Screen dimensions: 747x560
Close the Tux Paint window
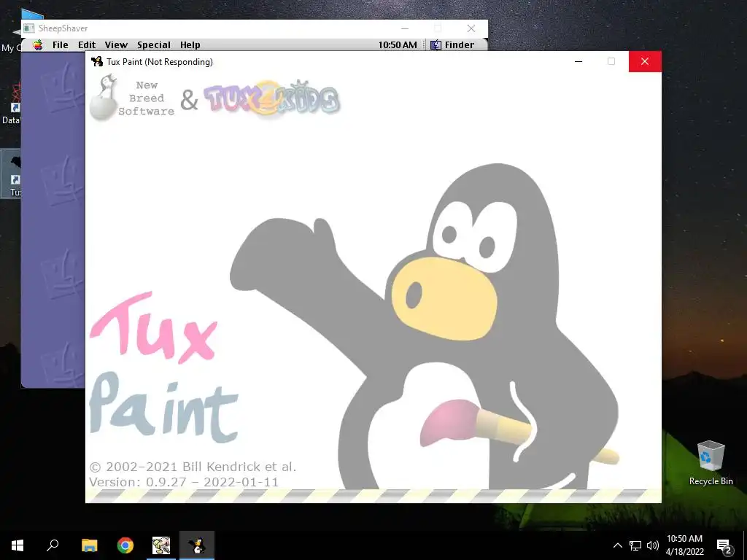[x=645, y=61]
